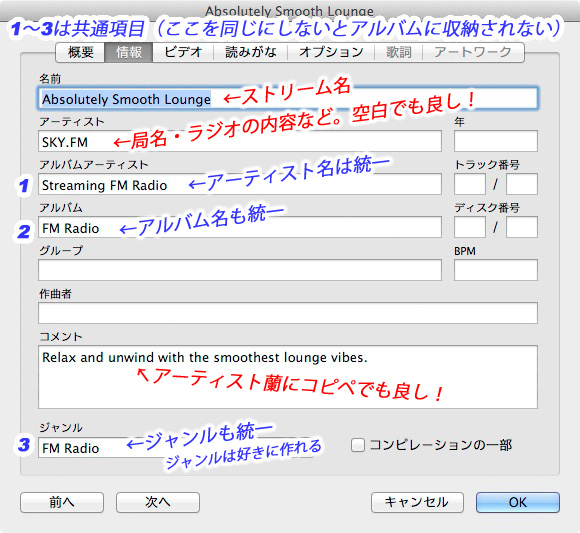Go to the オプション tab
The height and width of the screenshot is (533, 580).
click(331, 52)
